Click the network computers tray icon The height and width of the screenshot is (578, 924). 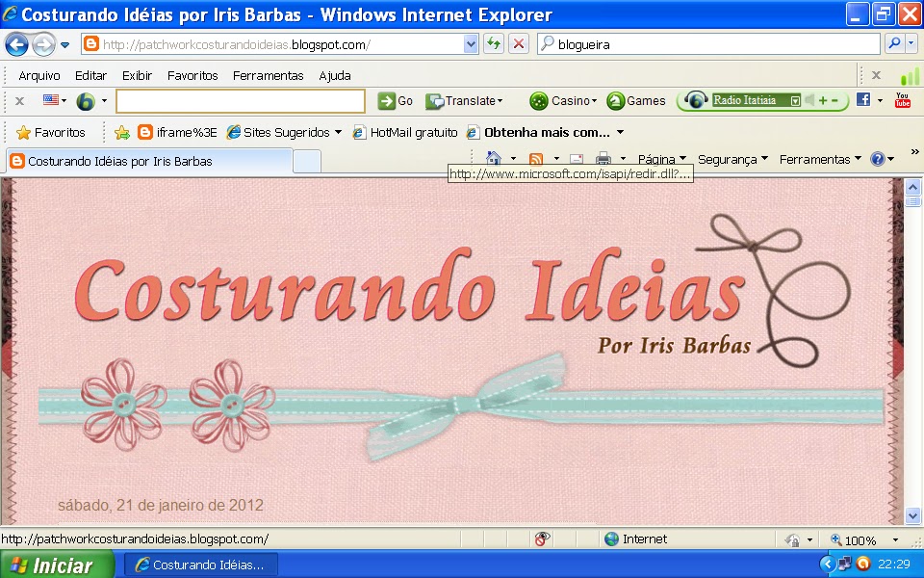click(x=844, y=565)
